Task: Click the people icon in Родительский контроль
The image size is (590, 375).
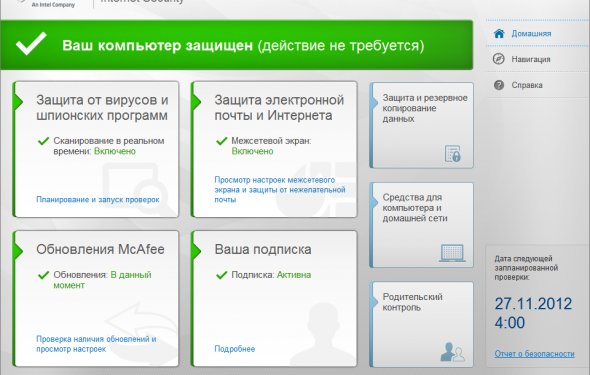Action: click(452, 352)
